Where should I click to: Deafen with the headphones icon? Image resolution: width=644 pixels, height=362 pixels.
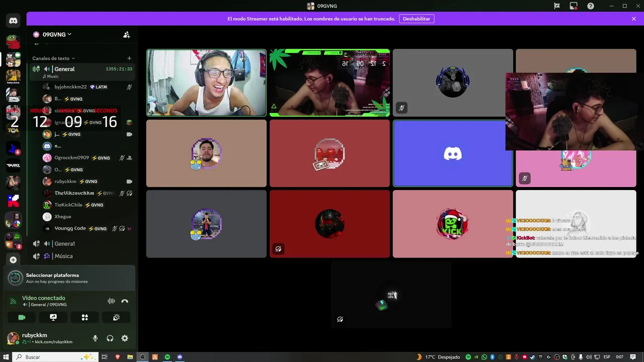[x=110, y=338]
